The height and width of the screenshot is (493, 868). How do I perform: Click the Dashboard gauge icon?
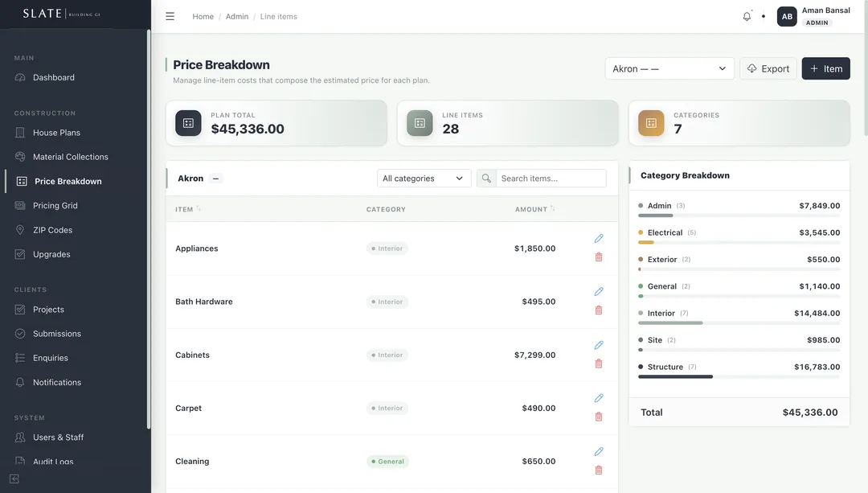click(20, 77)
